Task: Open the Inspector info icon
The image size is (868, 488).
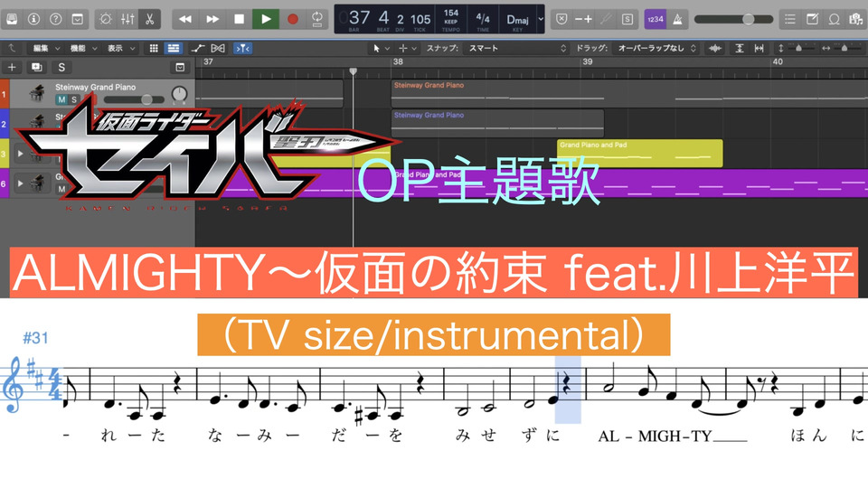Action: 33,19
